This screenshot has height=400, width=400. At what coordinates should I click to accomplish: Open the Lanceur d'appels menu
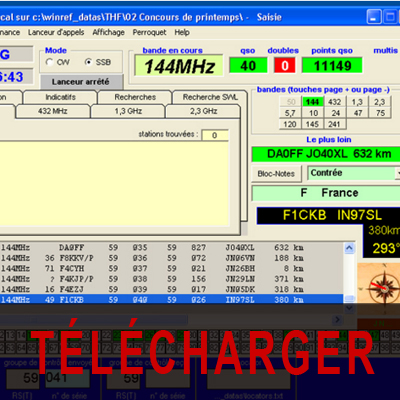56,32
